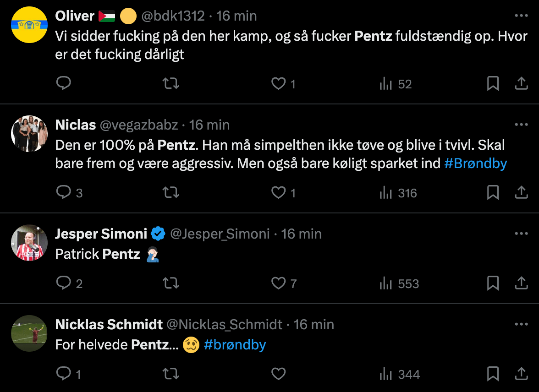Reply to Oliver's tweet about Pentz
The image size is (539, 392).
click(x=64, y=83)
